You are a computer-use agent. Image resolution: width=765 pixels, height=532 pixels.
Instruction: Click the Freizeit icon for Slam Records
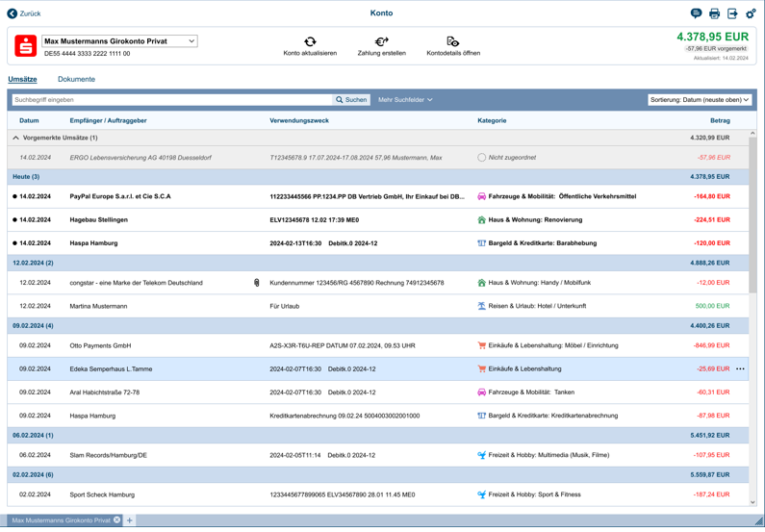pyautogui.click(x=481, y=455)
